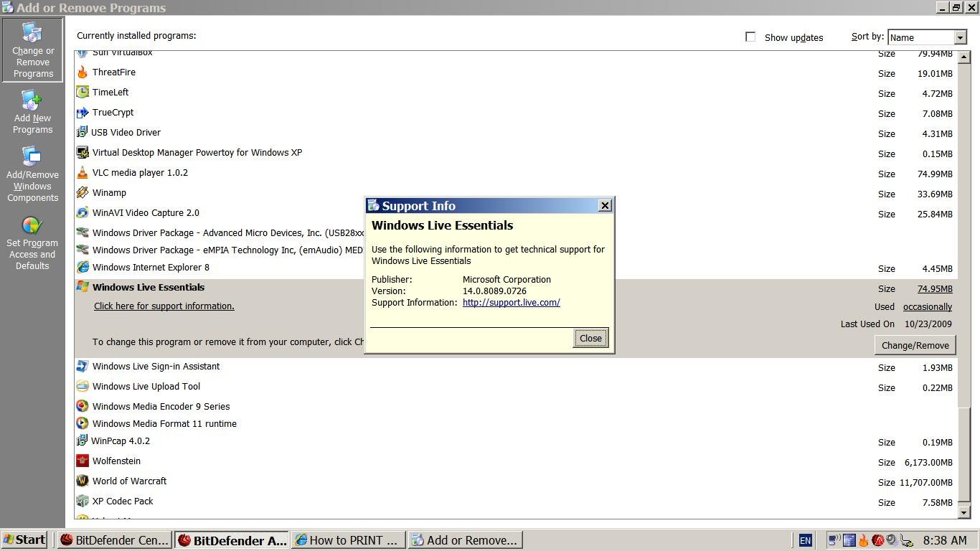Switch to How to PRINT taskbar item

349,540
